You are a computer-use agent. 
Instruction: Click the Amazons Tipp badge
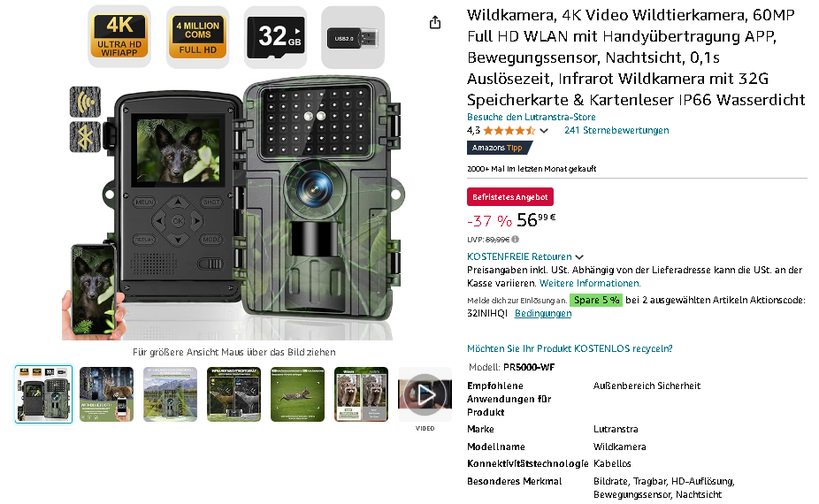[x=499, y=148]
